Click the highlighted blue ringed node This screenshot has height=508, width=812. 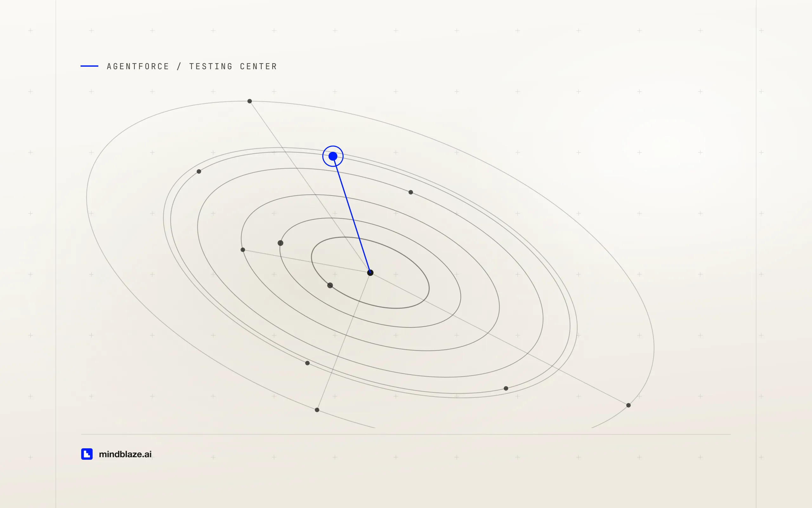point(333,156)
